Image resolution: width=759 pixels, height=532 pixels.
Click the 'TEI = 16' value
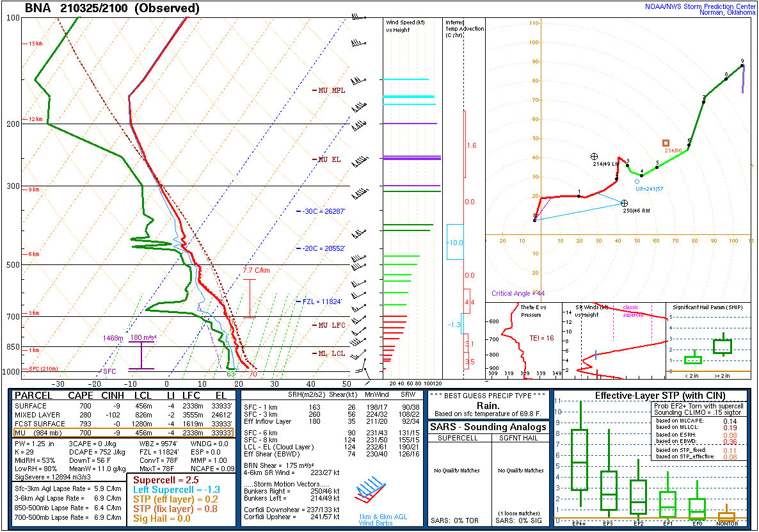(541, 338)
